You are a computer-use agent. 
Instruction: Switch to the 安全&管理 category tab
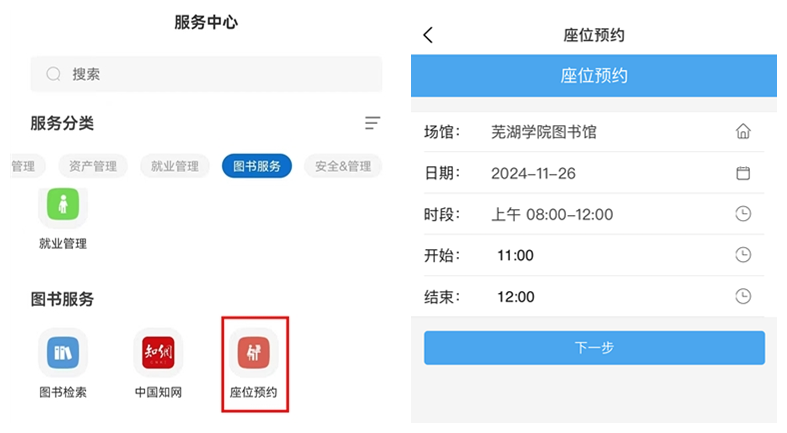[x=342, y=166]
